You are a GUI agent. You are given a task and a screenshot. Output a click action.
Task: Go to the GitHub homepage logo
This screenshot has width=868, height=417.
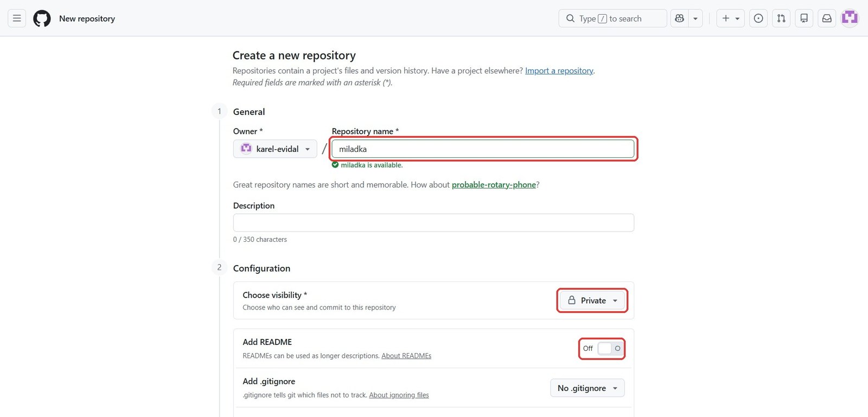coord(42,18)
